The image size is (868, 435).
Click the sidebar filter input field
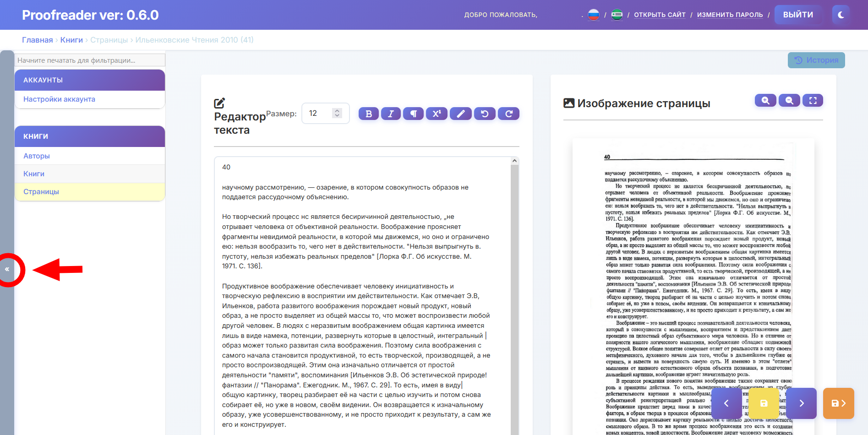(x=90, y=60)
